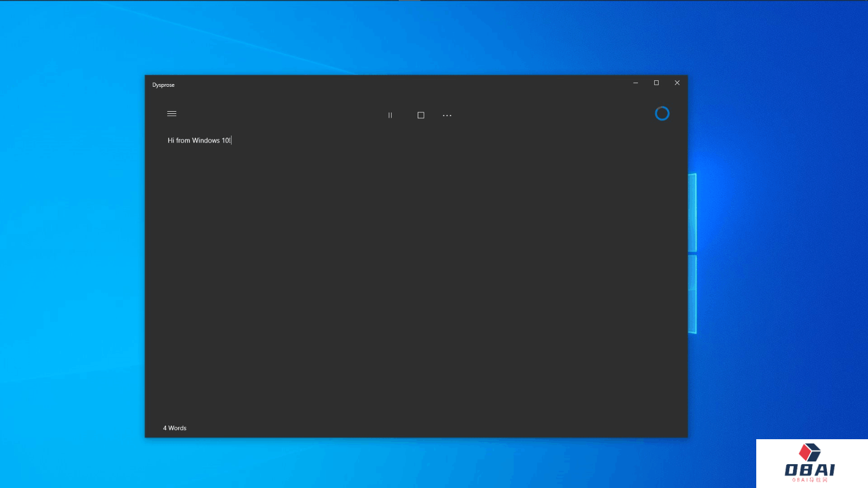Click the bold OBAI lettering in the watermark
The width and height of the screenshot is (868, 488).
click(x=809, y=470)
